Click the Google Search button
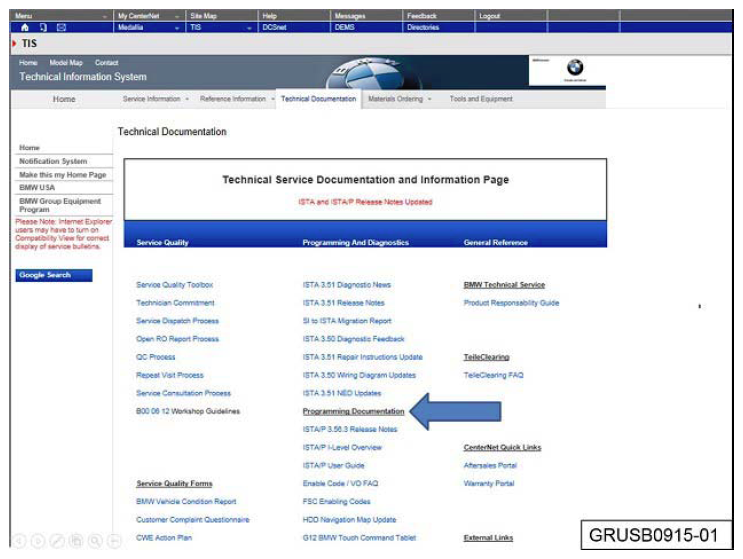 [x=54, y=275]
